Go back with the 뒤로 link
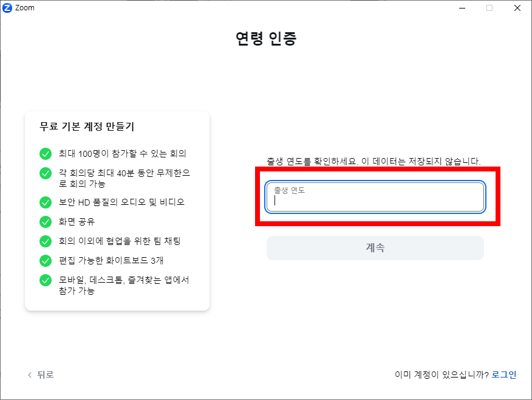Screen dimensions: 532x400 coord(41,375)
